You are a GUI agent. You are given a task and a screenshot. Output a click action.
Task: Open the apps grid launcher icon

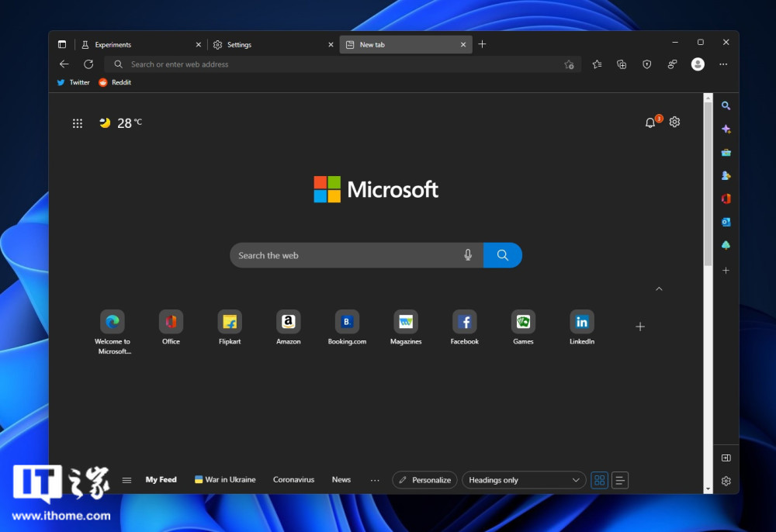click(78, 123)
